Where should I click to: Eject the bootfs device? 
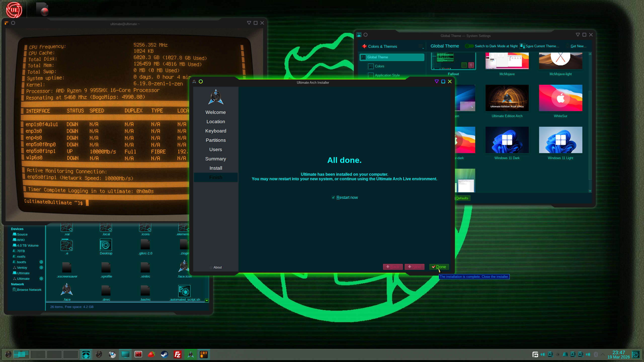(41, 262)
